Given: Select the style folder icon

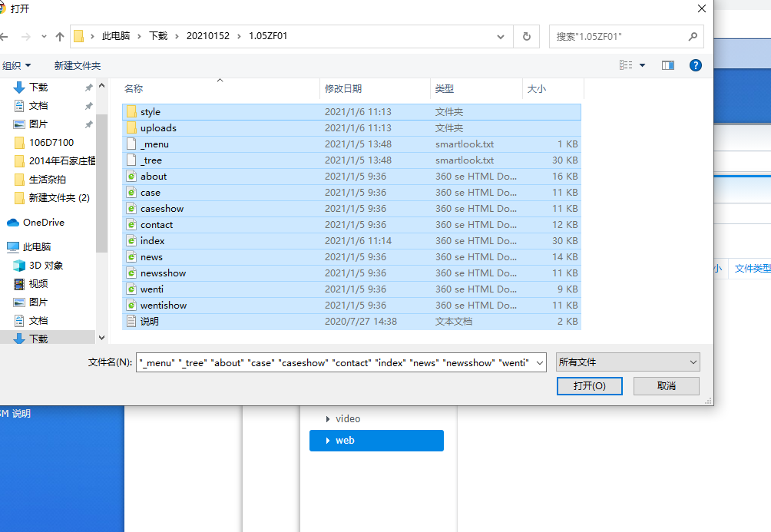Looking at the screenshot, I should coord(131,112).
